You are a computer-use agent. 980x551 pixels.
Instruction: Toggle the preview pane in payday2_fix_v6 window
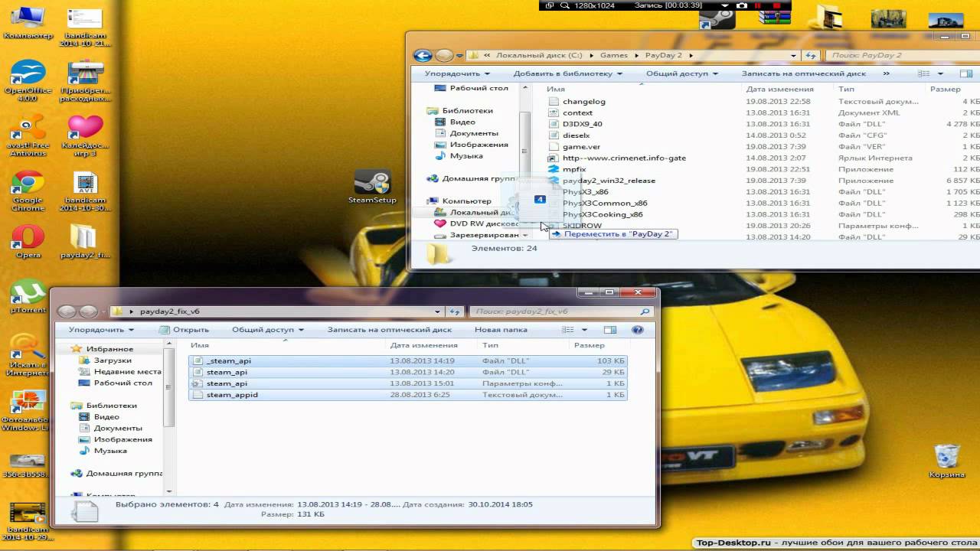tap(610, 330)
